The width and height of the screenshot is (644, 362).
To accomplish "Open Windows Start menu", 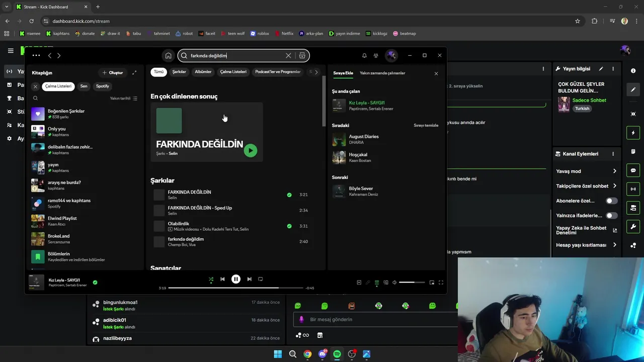I will tap(278, 354).
